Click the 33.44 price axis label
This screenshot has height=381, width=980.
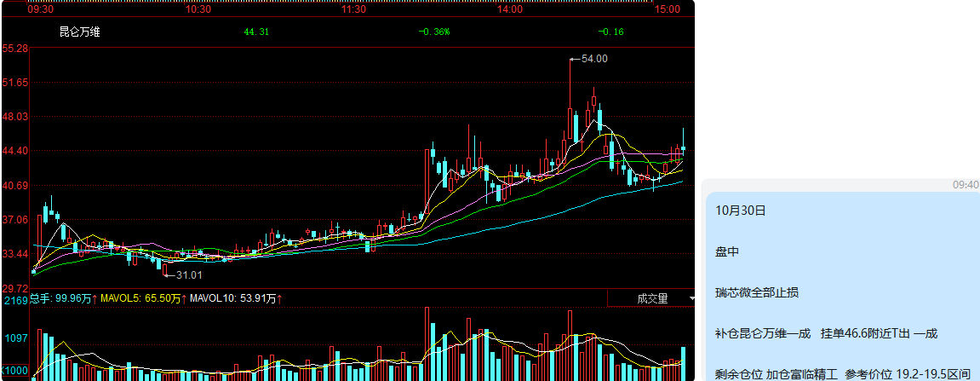coord(15,254)
